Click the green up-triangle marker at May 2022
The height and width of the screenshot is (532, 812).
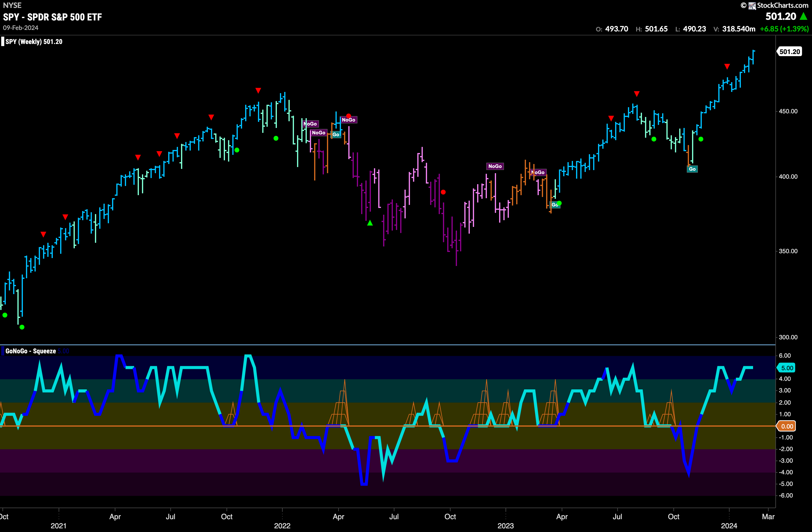370,223
